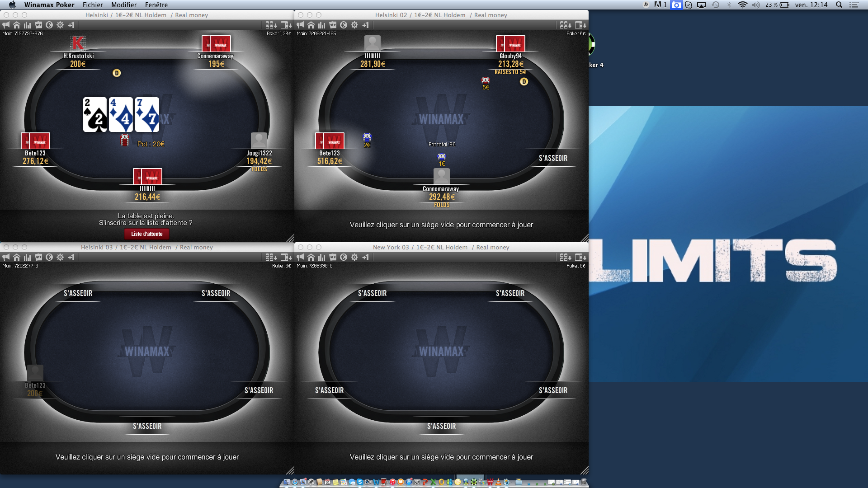The height and width of the screenshot is (488, 868).
Task: Open the gear icon in Helsinki 03 toolbar
Action: (60, 257)
